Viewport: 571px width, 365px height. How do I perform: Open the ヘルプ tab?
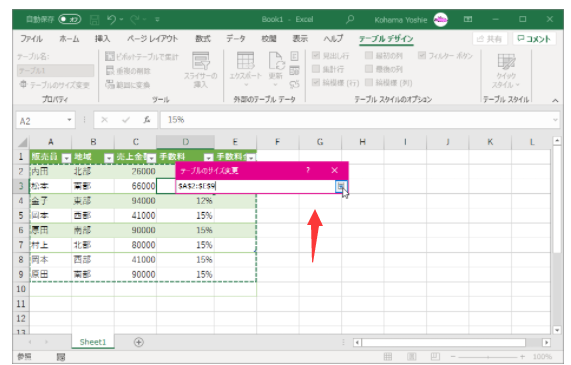[x=333, y=39]
